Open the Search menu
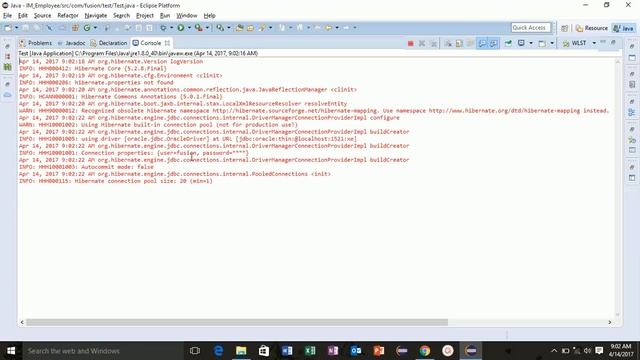The height and width of the screenshot is (360, 640). (x=121, y=16)
